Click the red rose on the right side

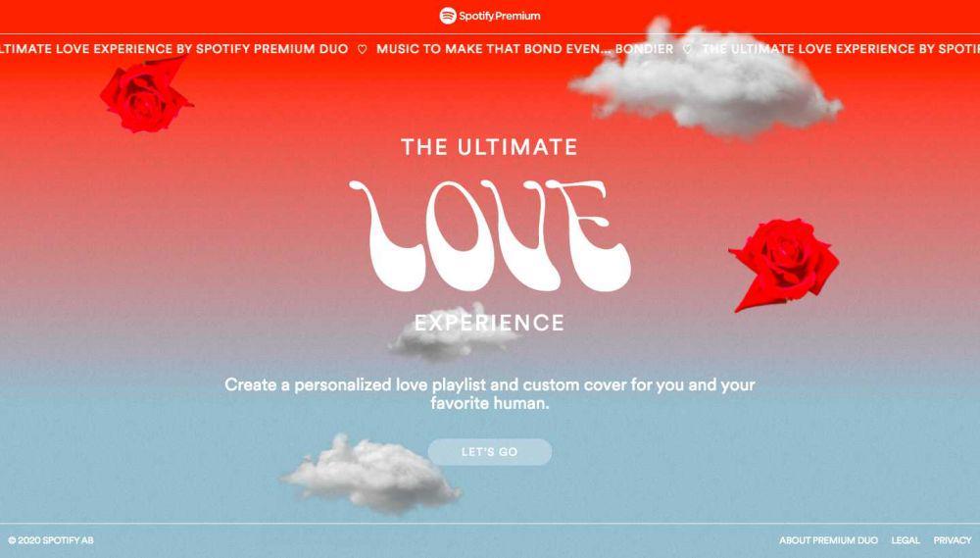[x=785, y=263]
